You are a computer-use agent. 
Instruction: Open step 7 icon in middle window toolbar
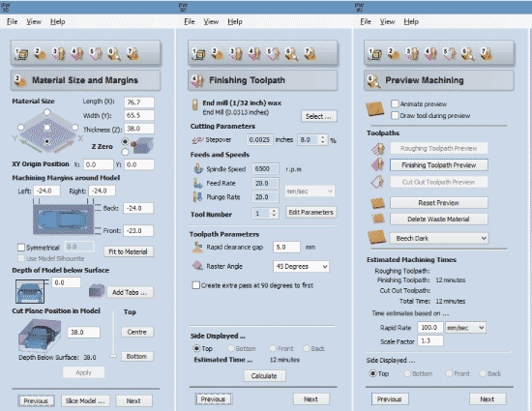[x=310, y=54]
